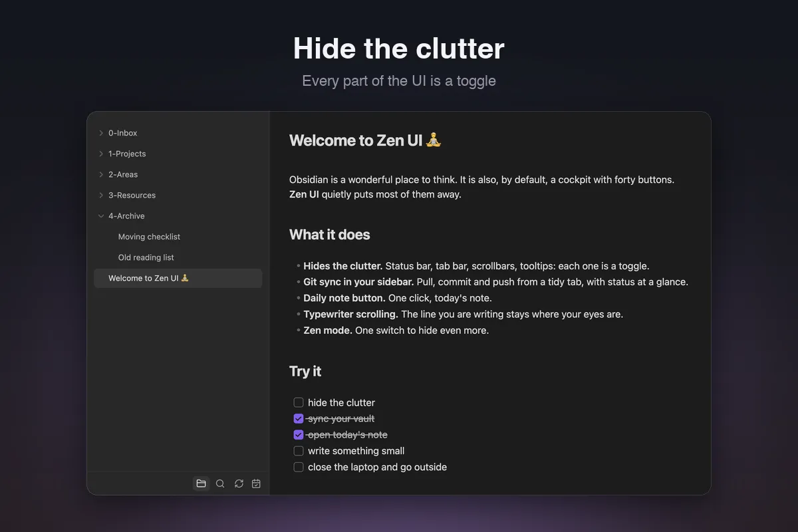Viewport: 798px width, 532px height.
Task: Open the file explorer folder icon
Action: 201,483
